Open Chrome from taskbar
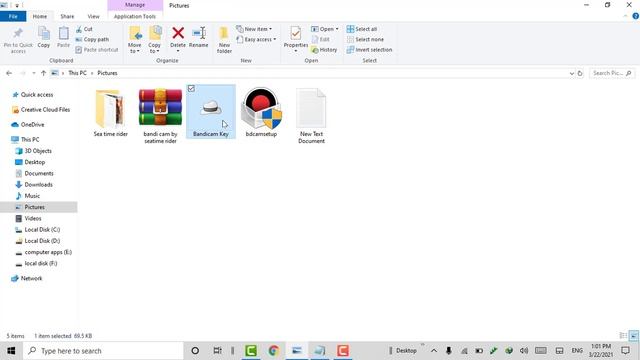Image resolution: width=640 pixels, height=360 pixels. (x=273, y=351)
